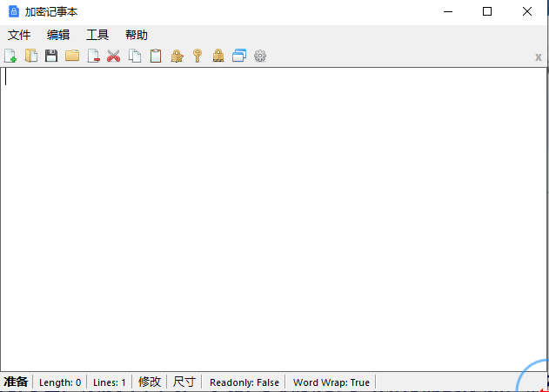The image size is (549, 392).
Task: Click the Lines: 1 status entry
Action: coord(110,382)
